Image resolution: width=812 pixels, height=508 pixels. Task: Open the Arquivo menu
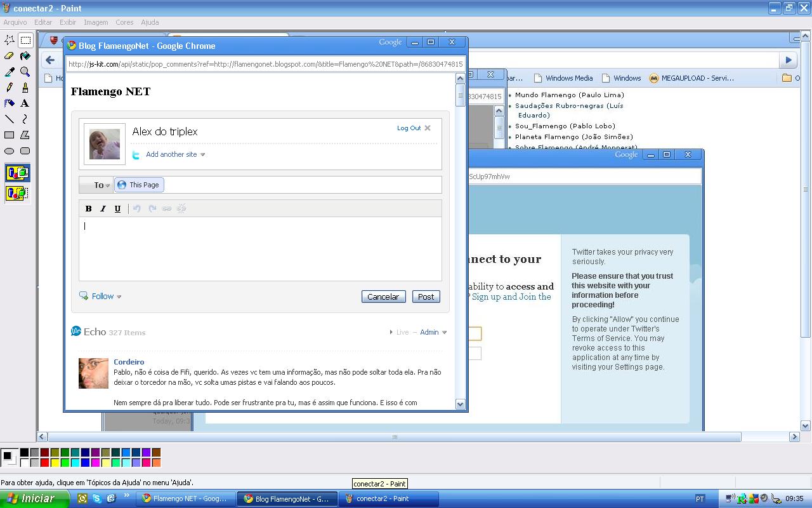tap(15, 22)
